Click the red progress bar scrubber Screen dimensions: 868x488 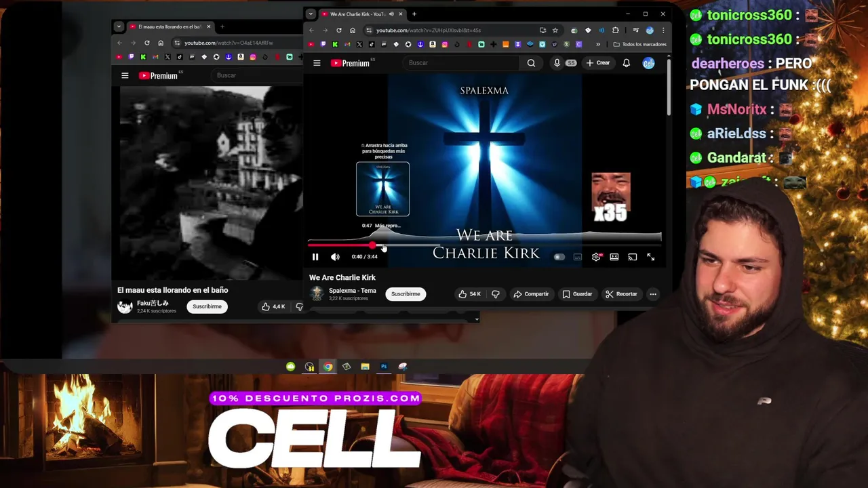click(372, 245)
